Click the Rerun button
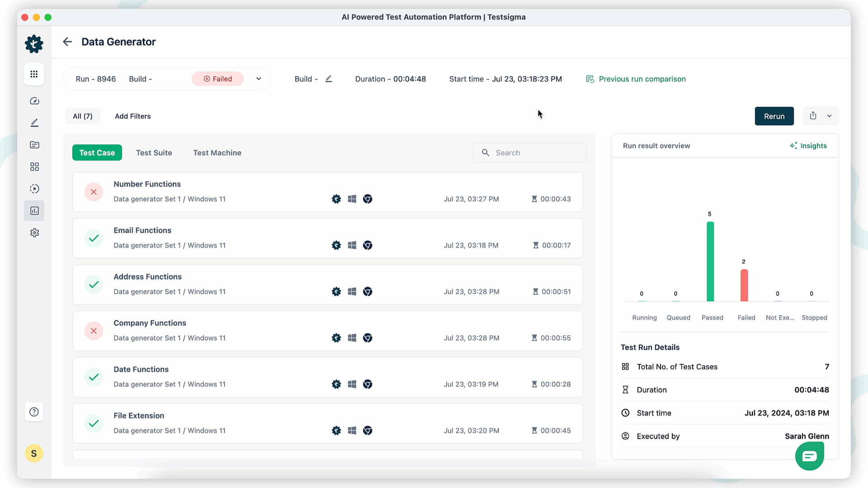 coord(774,116)
